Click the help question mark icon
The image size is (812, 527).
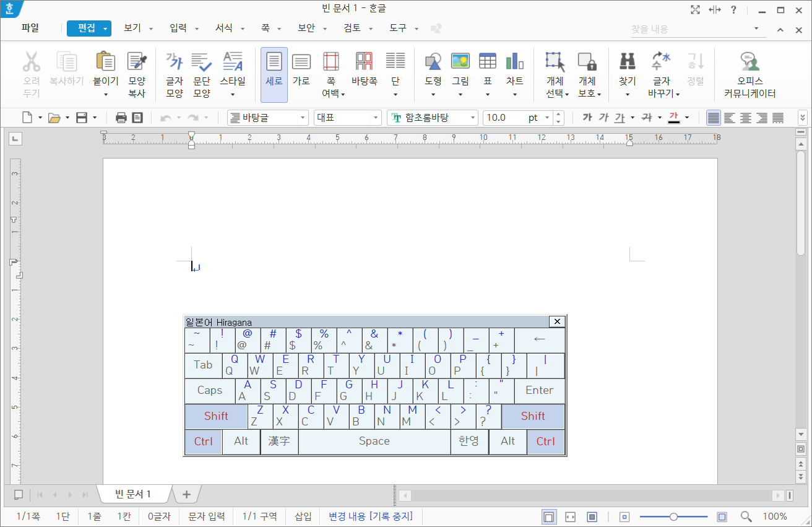(733, 9)
